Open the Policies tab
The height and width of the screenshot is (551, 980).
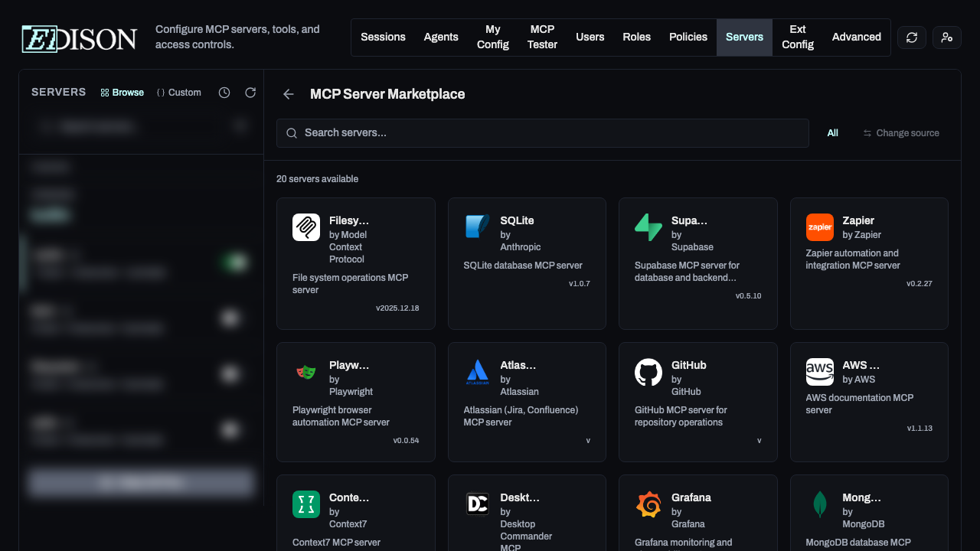(688, 37)
